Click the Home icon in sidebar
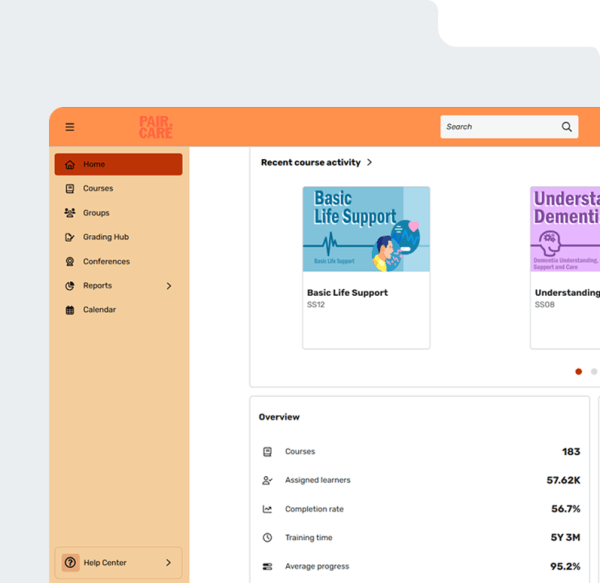Screen dimensions: 600x583 tap(70, 165)
